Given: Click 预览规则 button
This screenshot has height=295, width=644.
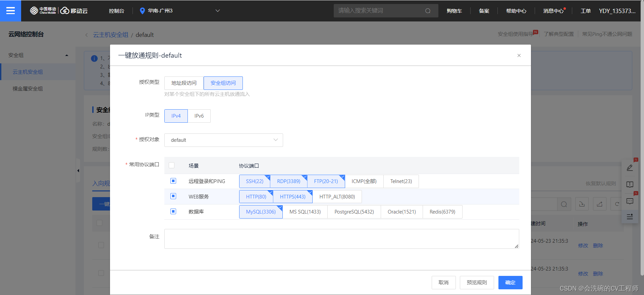Looking at the screenshot, I should tap(477, 283).
